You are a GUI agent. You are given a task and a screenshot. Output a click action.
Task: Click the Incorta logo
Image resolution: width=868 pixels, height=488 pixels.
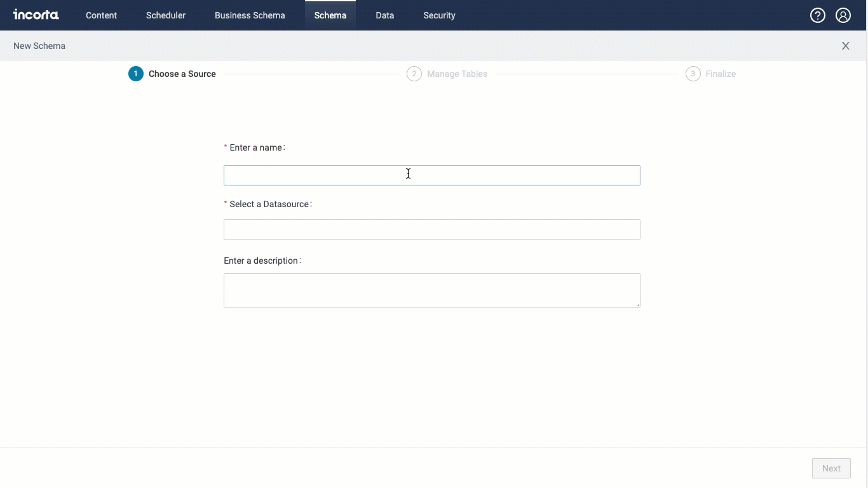pos(36,15)
